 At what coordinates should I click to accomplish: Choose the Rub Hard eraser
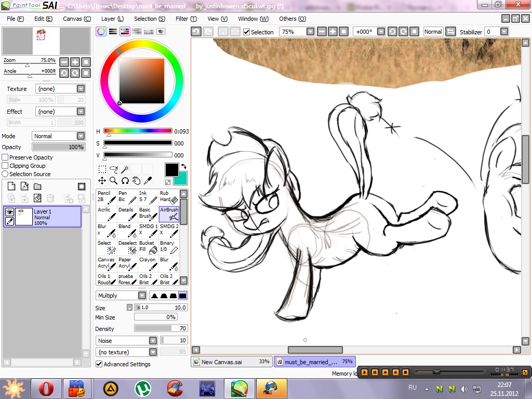pyautogui.click(x=169, y=197)
